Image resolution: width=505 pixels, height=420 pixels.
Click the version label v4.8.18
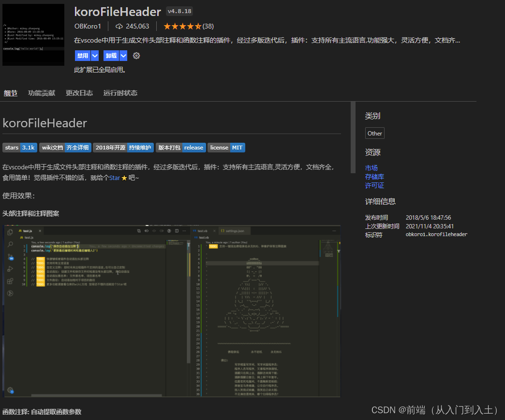pyautogui.click(x=179, y=11)
